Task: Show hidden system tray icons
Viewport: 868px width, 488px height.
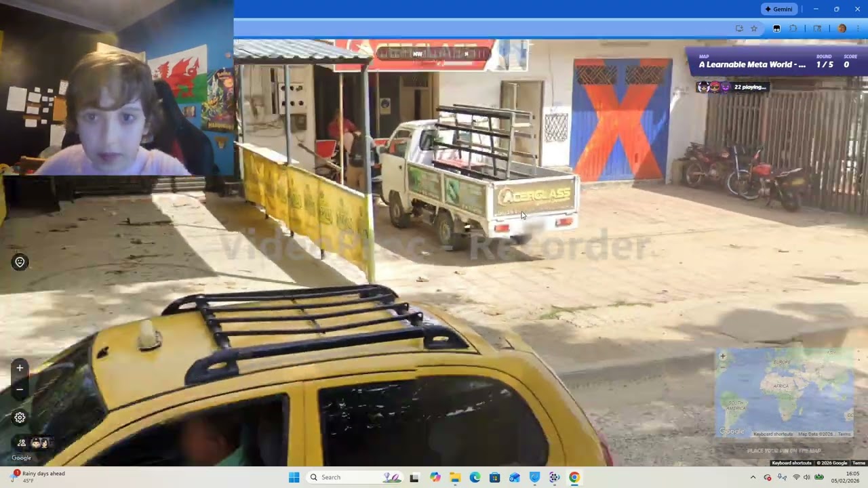Action: point(753,477)
